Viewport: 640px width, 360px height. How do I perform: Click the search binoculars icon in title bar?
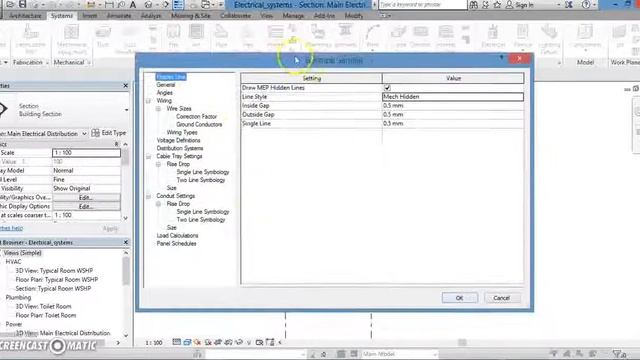(x=473, y=4)
